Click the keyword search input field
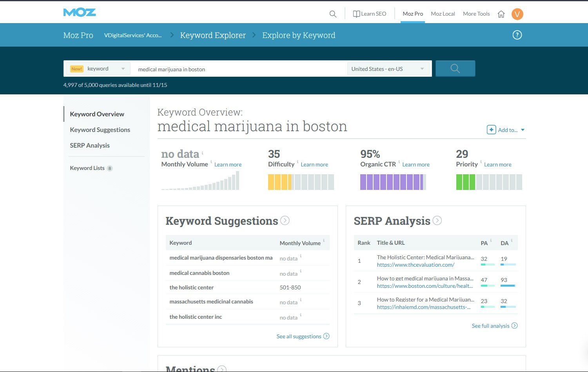Screen dimensions: 588x372 239,69
